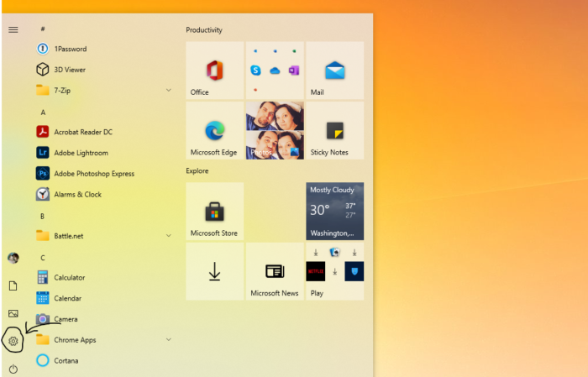The height and width of the screenshot is (377, 588).
Task: Expand the Battle.net folder chevron
Action: [168, 236]
